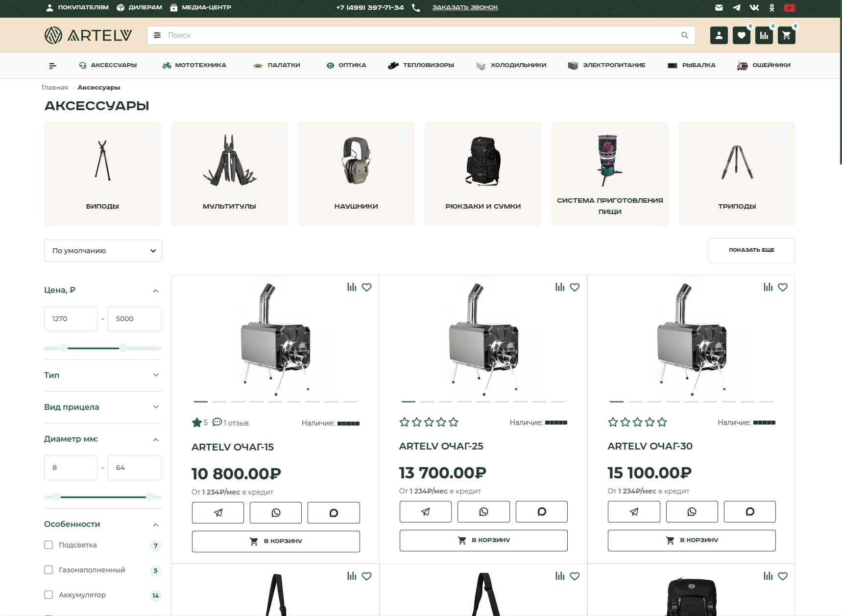Open the comparison chart icon in header
The height and width of the screenshot is (616, 842).
764,35
